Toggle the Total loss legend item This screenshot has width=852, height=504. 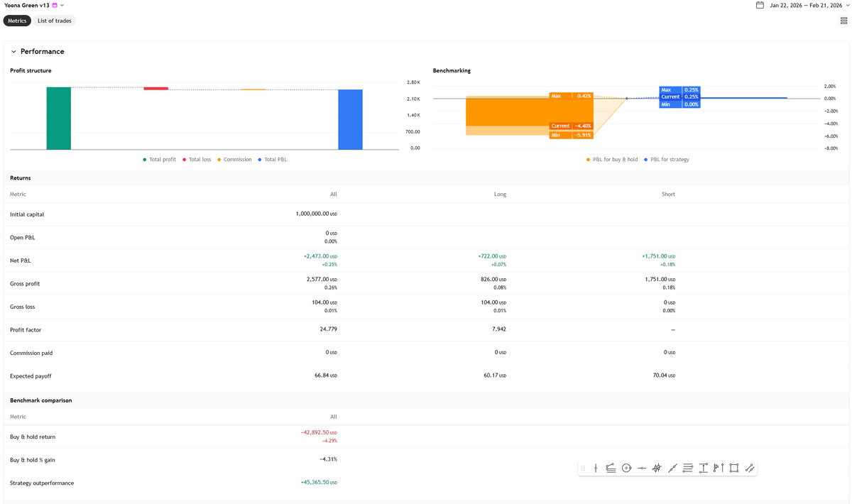[x=197, y=160]
